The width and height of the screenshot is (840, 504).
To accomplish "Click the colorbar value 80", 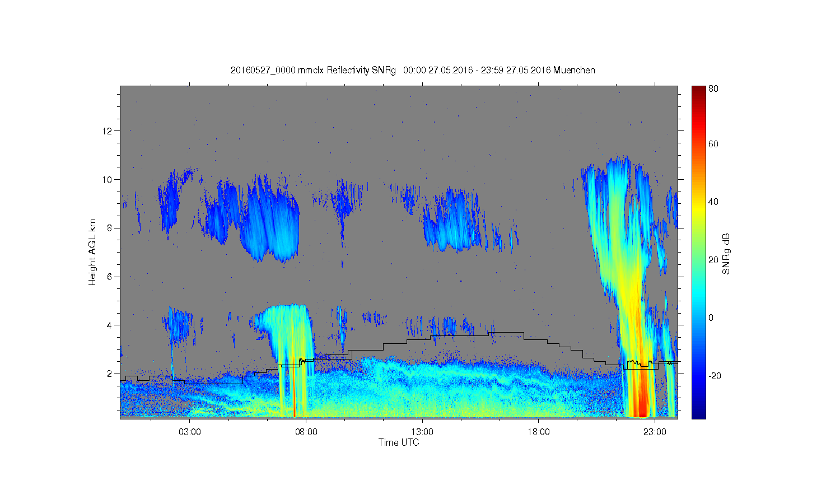I will pyautogui.click(x=713, y=88).
